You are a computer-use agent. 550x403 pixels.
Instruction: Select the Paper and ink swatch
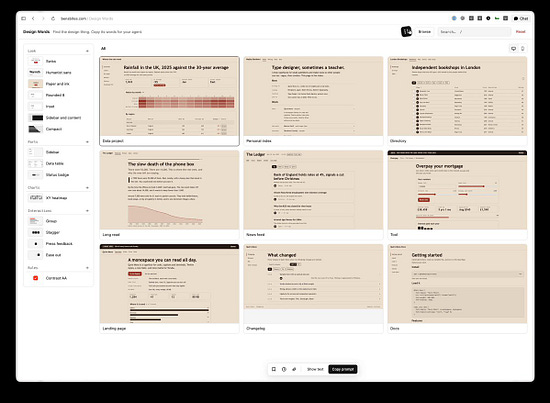(35, 84)
